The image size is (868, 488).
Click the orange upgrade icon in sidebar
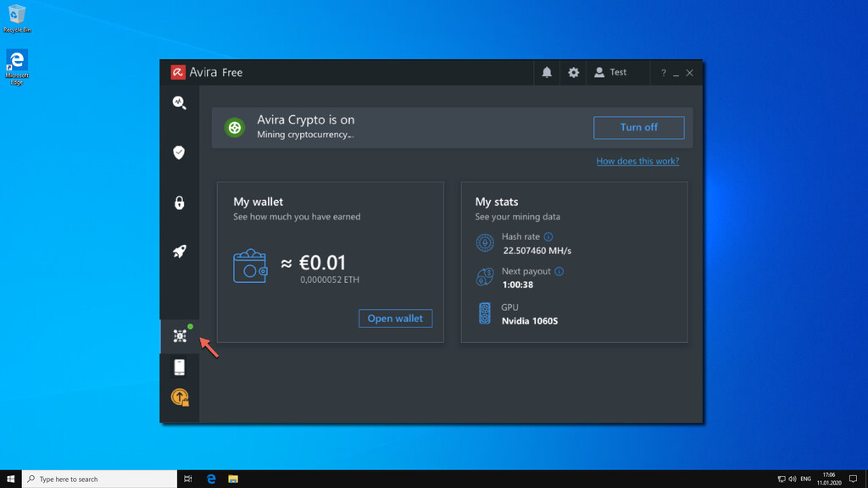coord(180,397)
